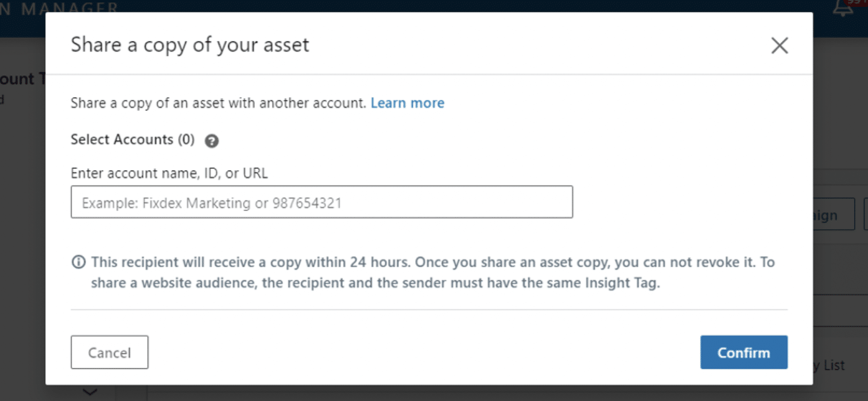Click 'Share a copy of an asset' description
This screenshot has height=401, width=868.
pyautogui.click(x=218, y=103)
